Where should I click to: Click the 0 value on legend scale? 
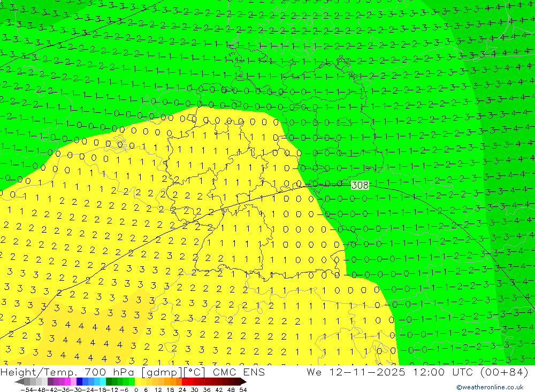click(136, 390)
